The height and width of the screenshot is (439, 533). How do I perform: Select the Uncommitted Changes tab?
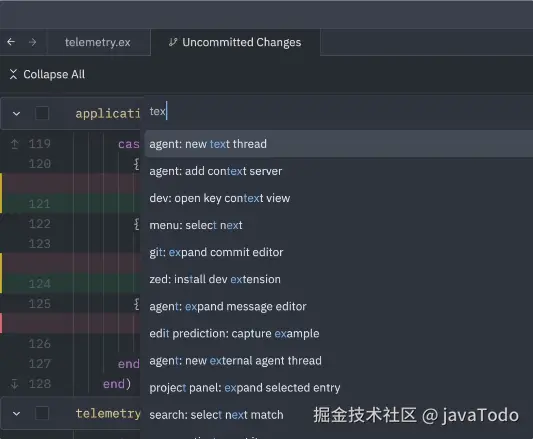(235, 42)
